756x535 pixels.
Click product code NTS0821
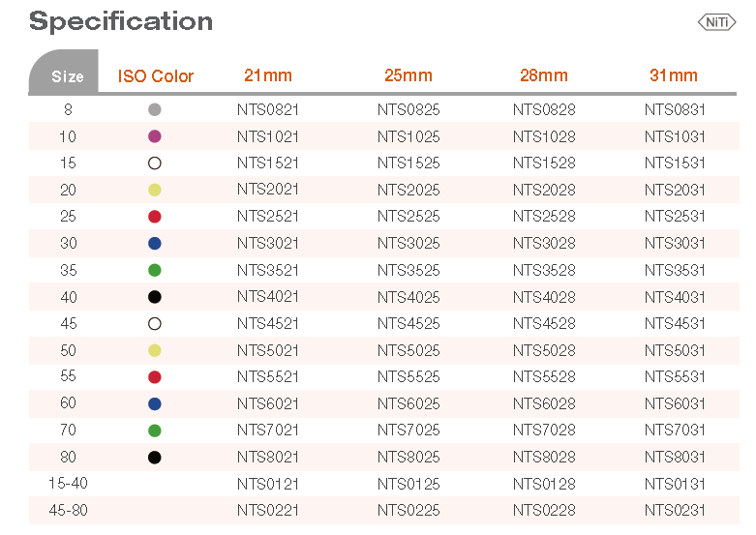click(x=268, y=110)
